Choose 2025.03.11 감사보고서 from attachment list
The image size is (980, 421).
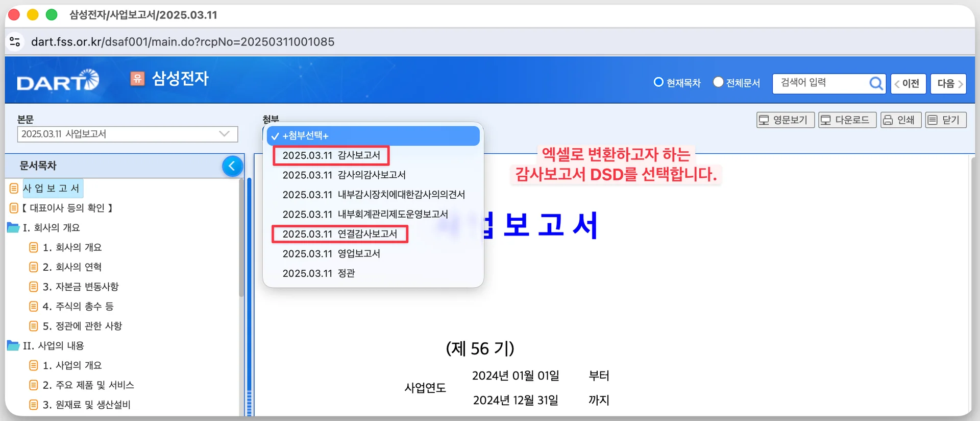[331, 155]
